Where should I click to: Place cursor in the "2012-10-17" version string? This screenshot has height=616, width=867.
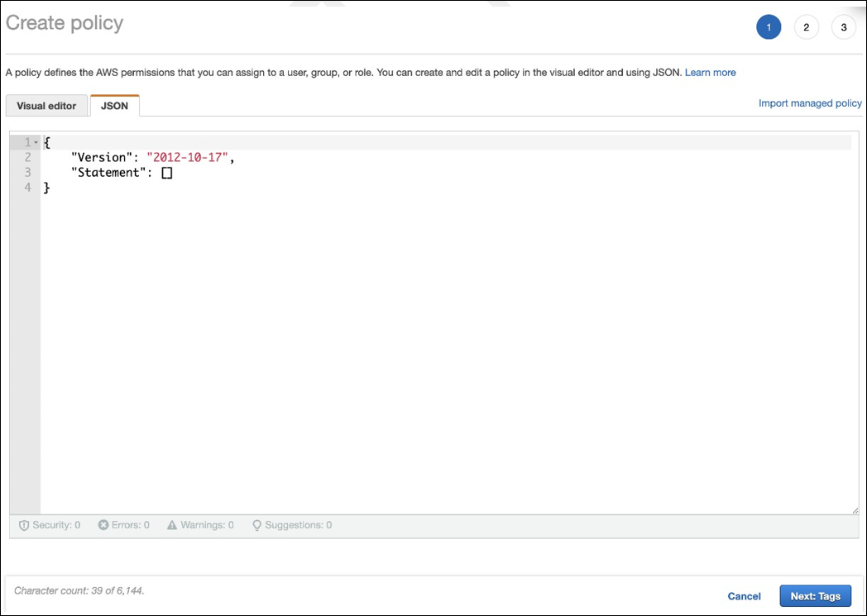click(x=187, y=157)
